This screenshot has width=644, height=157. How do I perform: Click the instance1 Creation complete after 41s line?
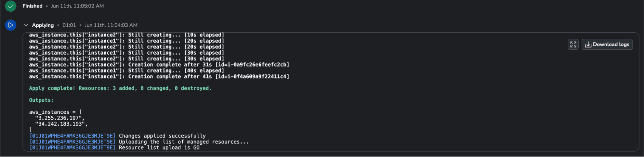coord(159,77)
